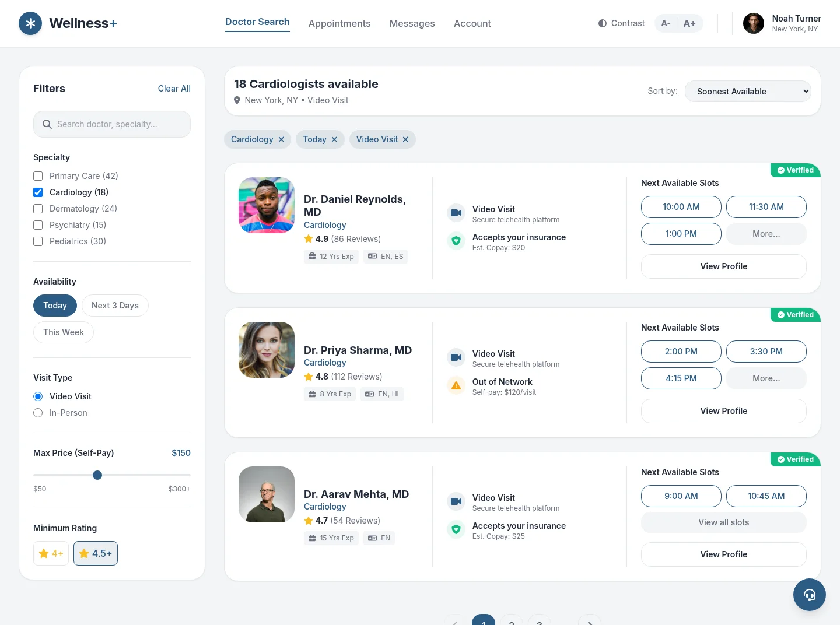The image size is (840, 625).
Task: Click the search magnifier icon in filters
Action: [47, 124]
